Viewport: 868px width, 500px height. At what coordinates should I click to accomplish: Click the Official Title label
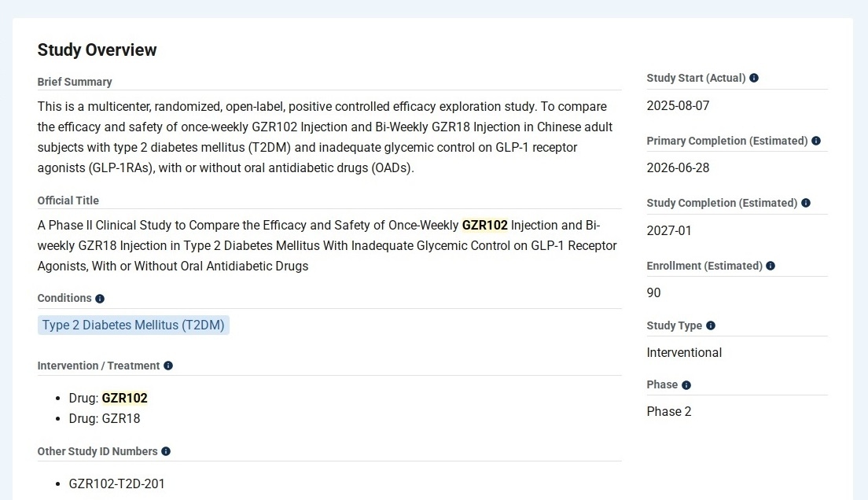pos(68,200)
